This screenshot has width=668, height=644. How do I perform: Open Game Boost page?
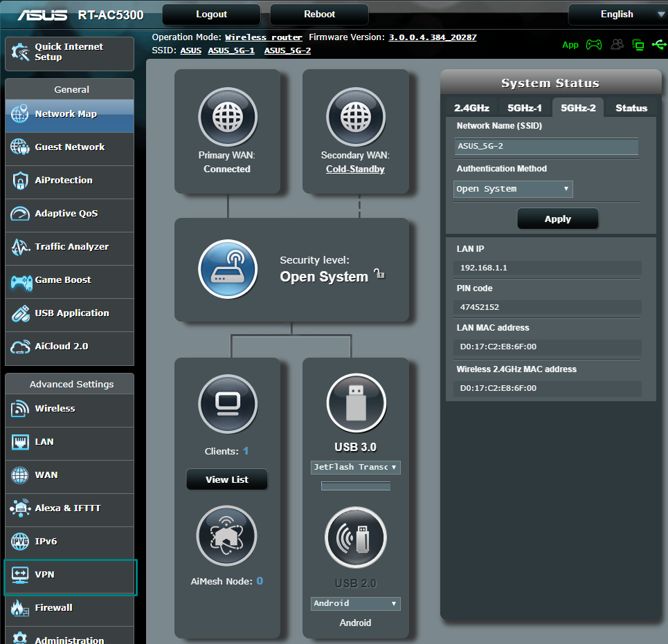[69, 280]
